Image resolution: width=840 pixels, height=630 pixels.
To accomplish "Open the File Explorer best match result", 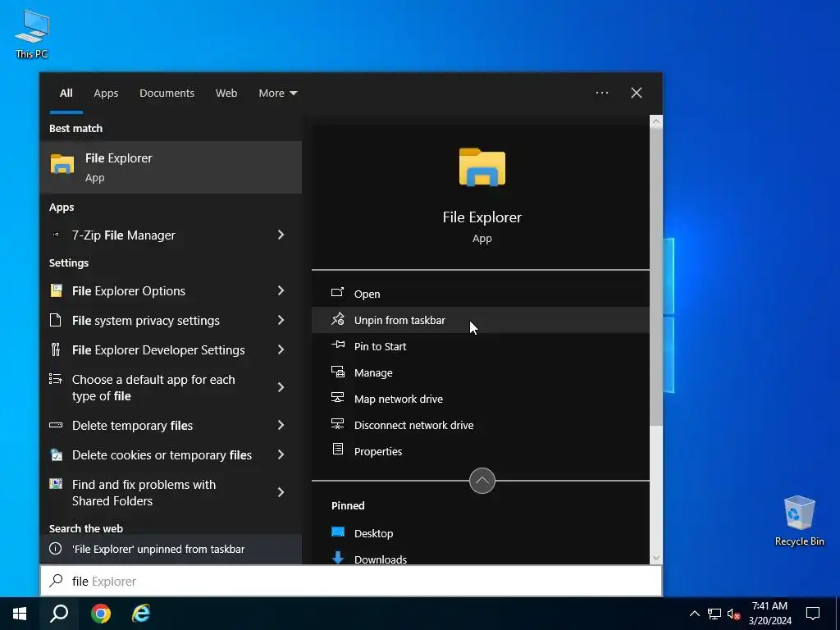I will [171, 167].
